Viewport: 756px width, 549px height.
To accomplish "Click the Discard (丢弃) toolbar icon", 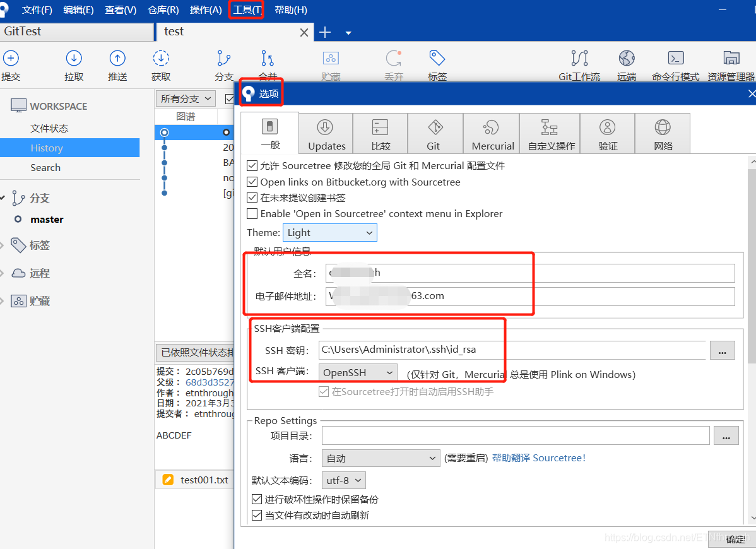I will coord(393,58).
